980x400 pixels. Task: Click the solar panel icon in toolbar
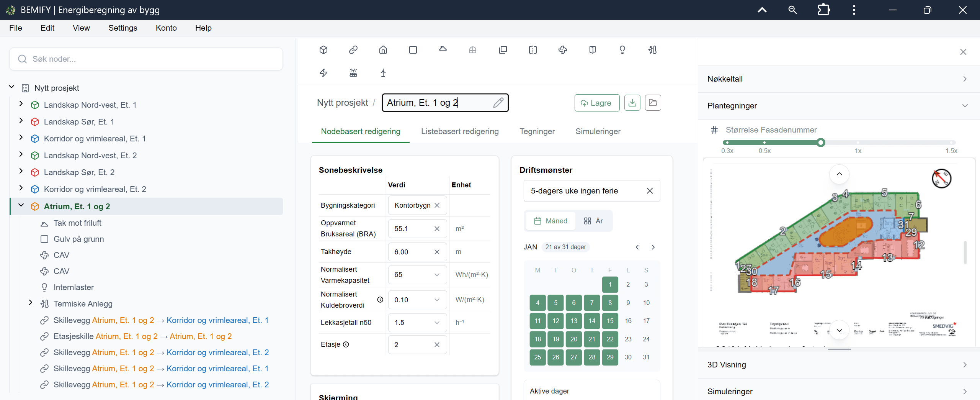coord(353,73)
